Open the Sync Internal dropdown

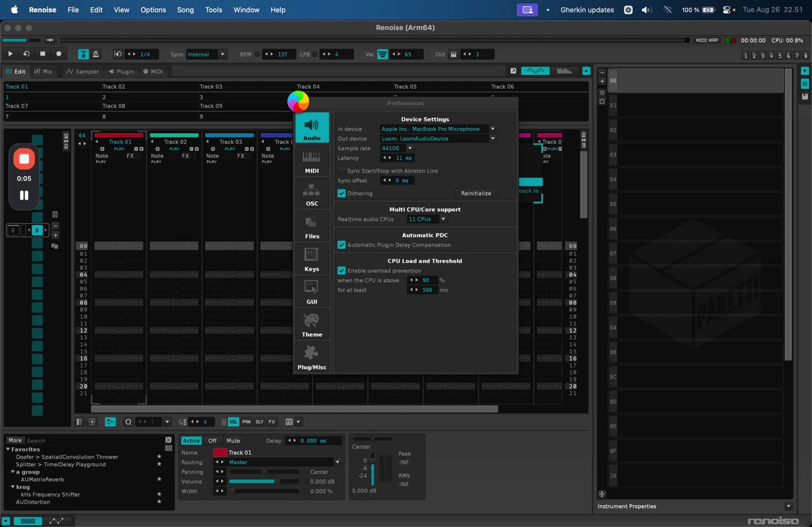click(207, 55)
